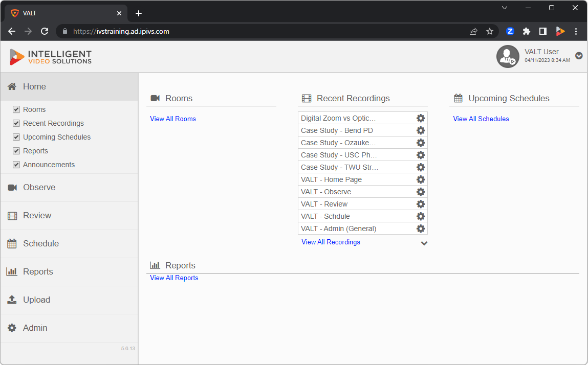Click the Review film icon in sidebar

coord(12,216)
